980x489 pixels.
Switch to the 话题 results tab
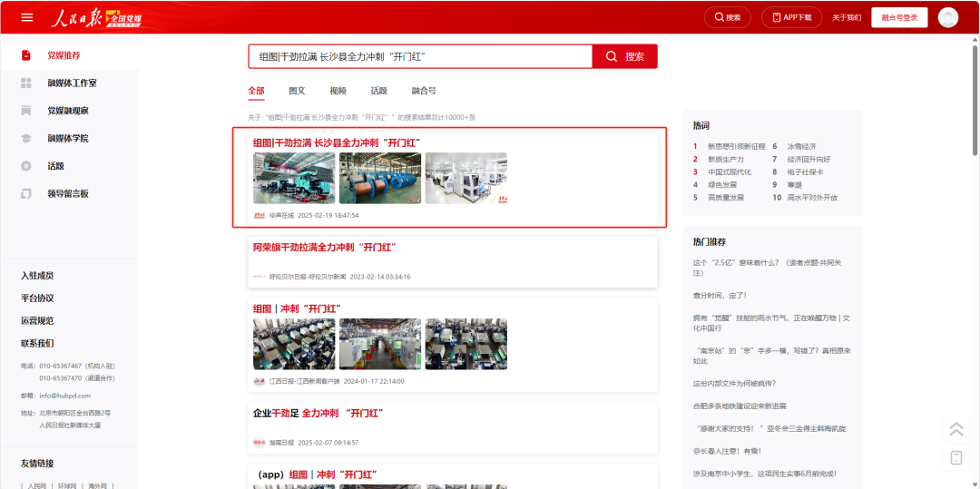pyautogui.click(x=378, y=91)
